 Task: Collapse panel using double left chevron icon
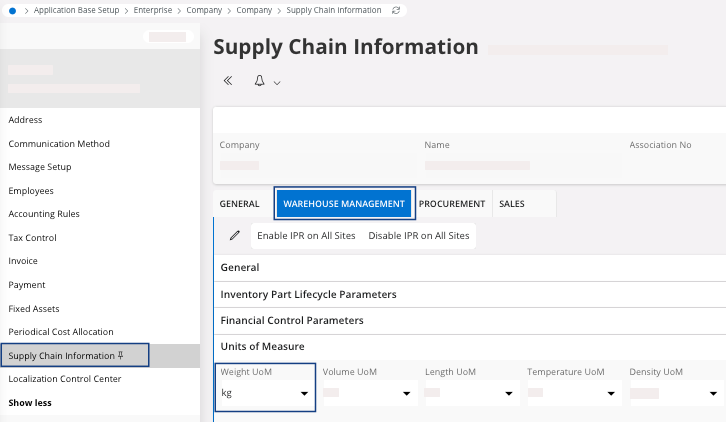[x=228, y=81]
